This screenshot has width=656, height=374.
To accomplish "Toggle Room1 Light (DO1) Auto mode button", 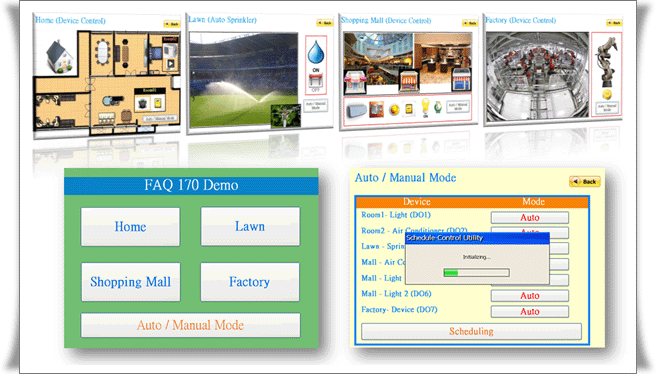I will click(530, 218).
